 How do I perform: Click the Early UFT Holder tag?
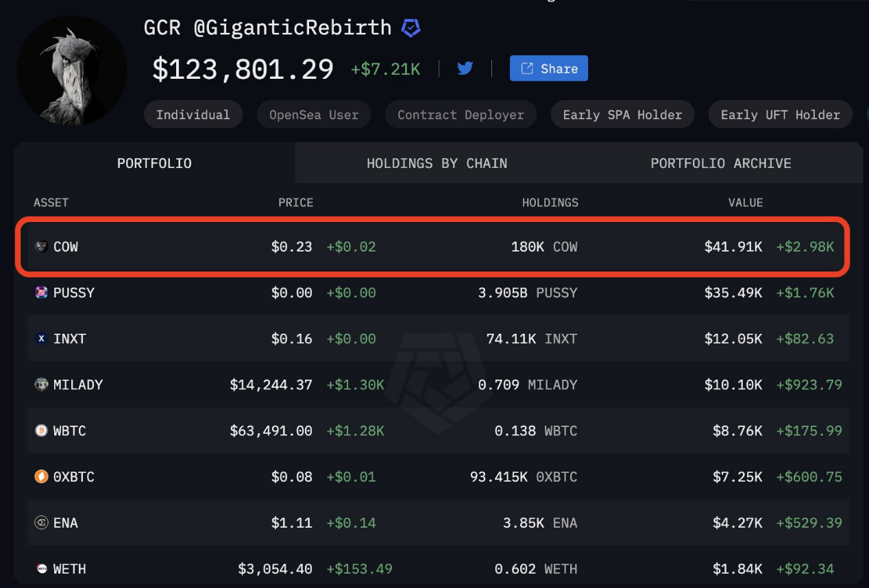point(780,114)
